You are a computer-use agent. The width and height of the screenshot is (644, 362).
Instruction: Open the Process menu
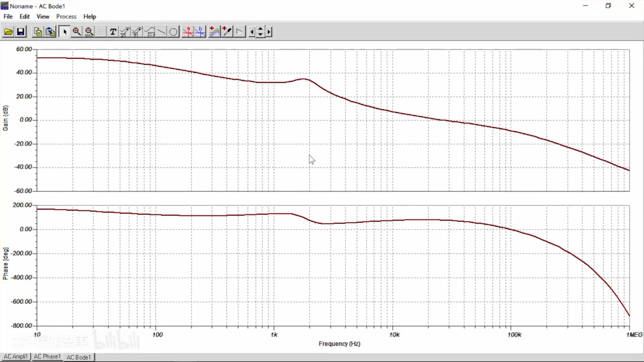pyautogui.click(x=66, y=16)
